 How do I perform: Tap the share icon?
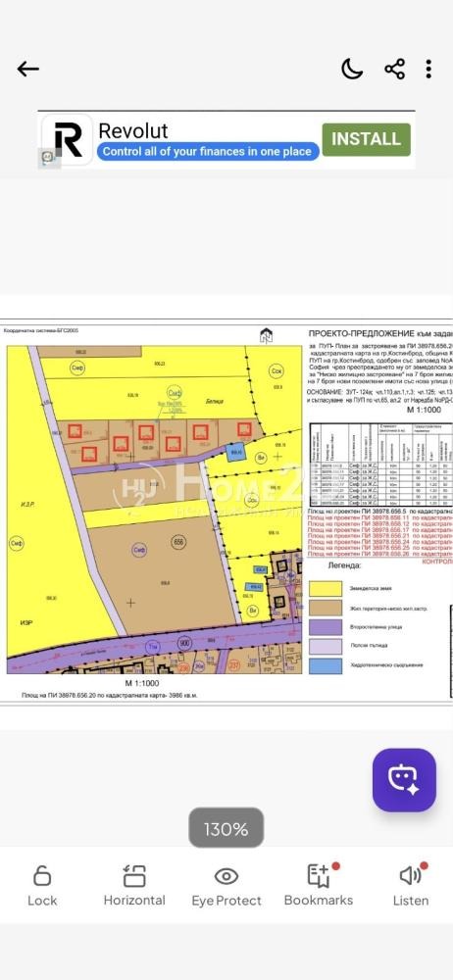tap(394, 69)
